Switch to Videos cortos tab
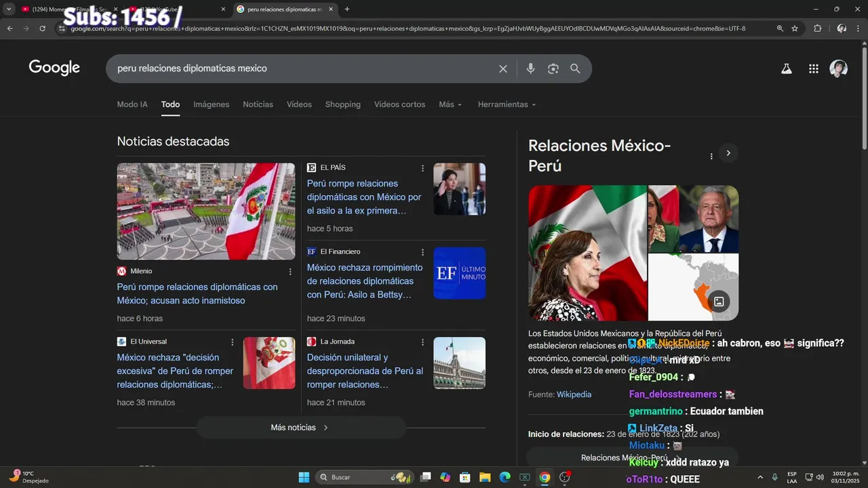Viewport: 868px width, 488px height. 399,104
